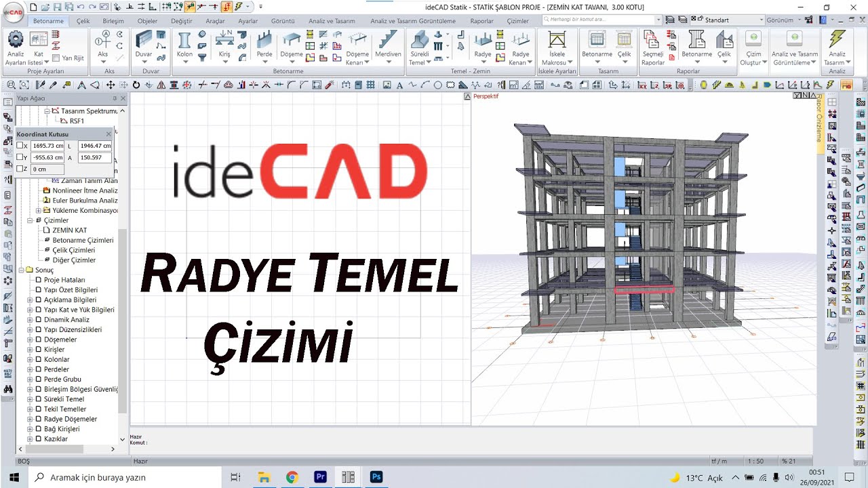
Task: Click the Perspektif view label
Action: point(486,96)
